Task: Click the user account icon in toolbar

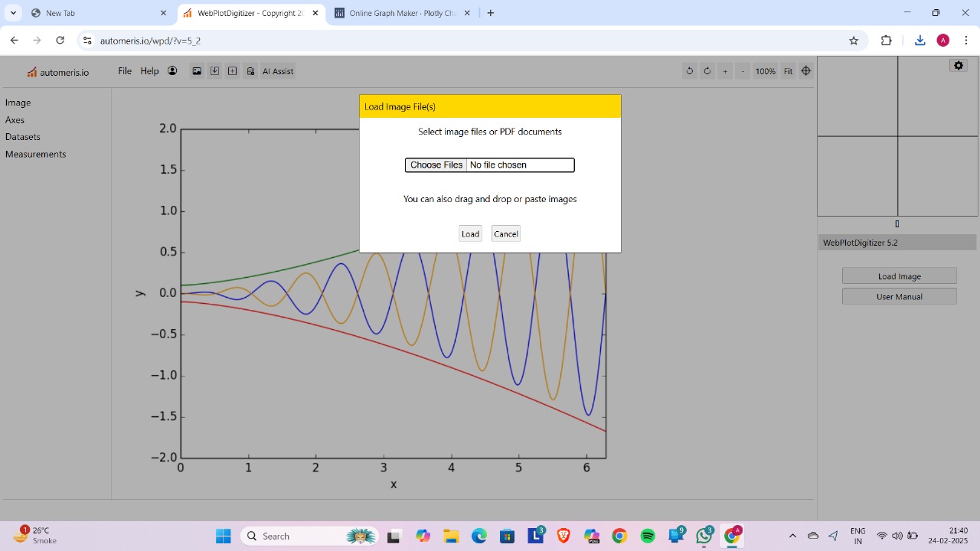Action: (172, 70)
